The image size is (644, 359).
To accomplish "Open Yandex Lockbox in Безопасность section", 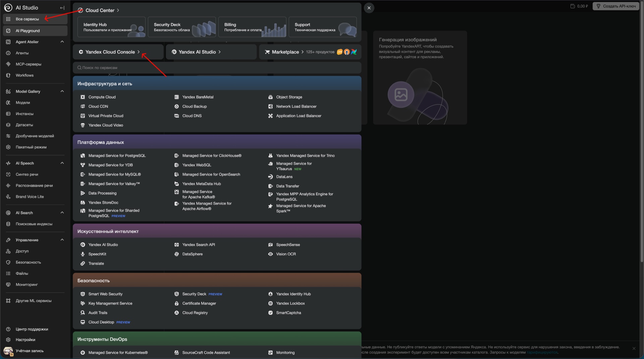I will point(290,303).
